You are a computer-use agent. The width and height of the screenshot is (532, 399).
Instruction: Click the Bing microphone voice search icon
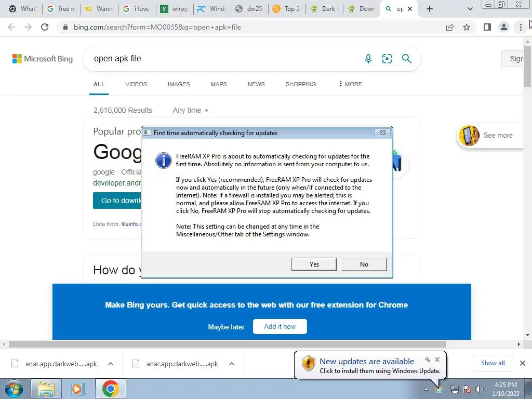(x=368, y=59)
